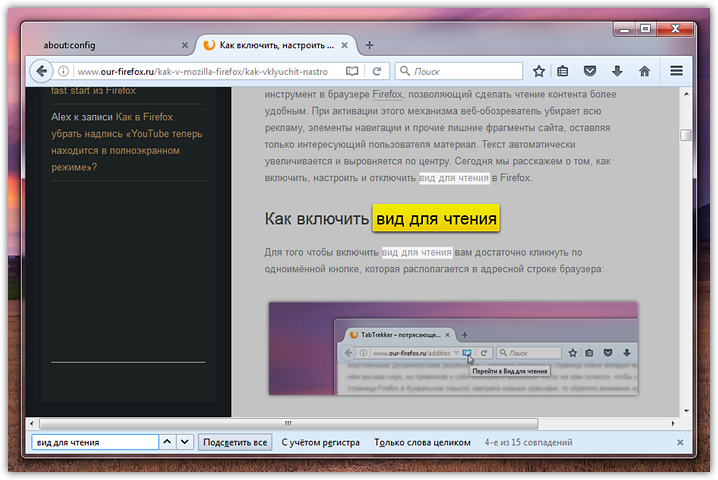Close the 'Как включить, настроить' tab
The width and height of the screenshot is (718, 480).
click(x=344, y=45)
